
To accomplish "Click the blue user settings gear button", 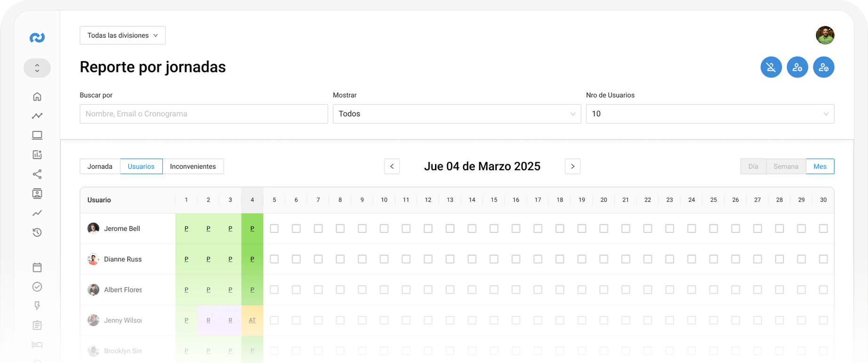I will (x=797, y=67).
